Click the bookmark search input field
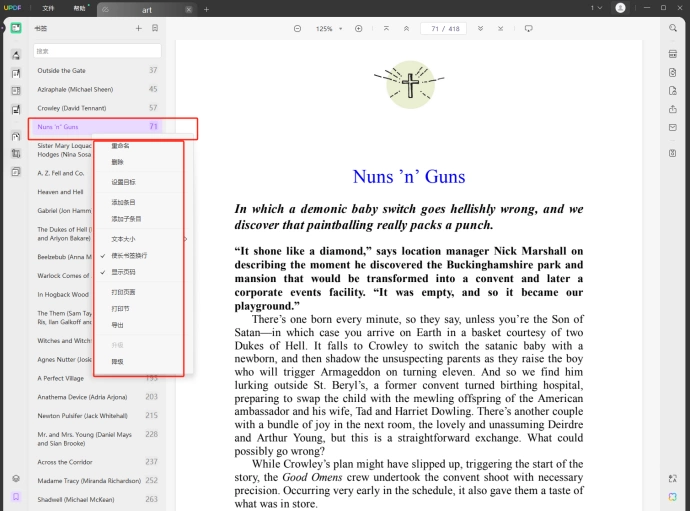691x511 pixels. click(x=97, y=51)
